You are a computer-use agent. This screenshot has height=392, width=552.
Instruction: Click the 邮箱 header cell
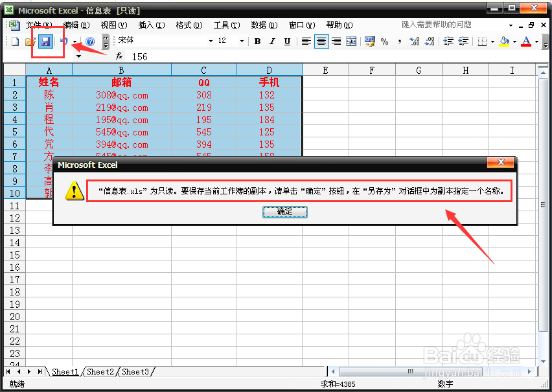pos(122,82)
